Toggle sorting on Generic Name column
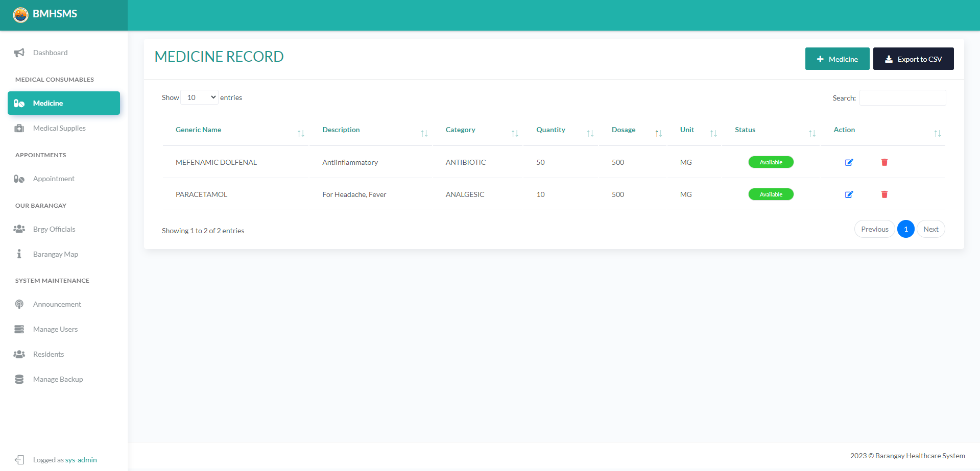Image resolution: width=980 pixels, height=471 pixels. pyautogui.click(x=300, y=133)
